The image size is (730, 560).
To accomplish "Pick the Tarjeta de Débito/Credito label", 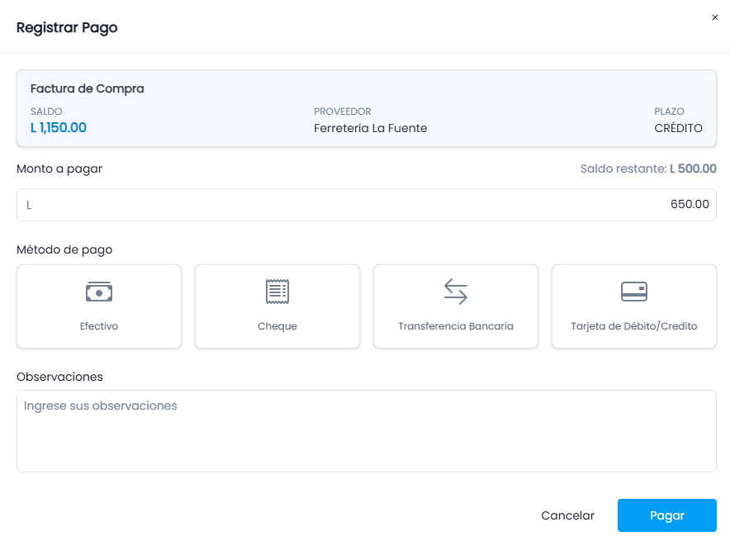I will (x=634, y=326).
